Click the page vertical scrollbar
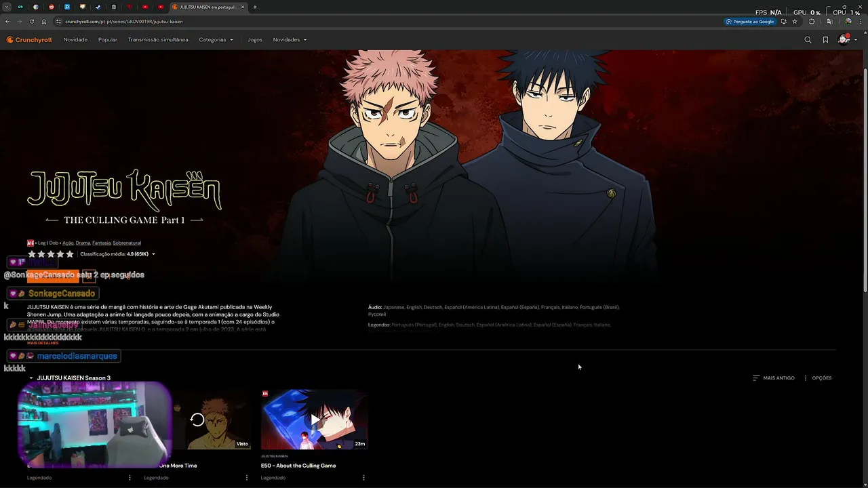 (865, 180)
